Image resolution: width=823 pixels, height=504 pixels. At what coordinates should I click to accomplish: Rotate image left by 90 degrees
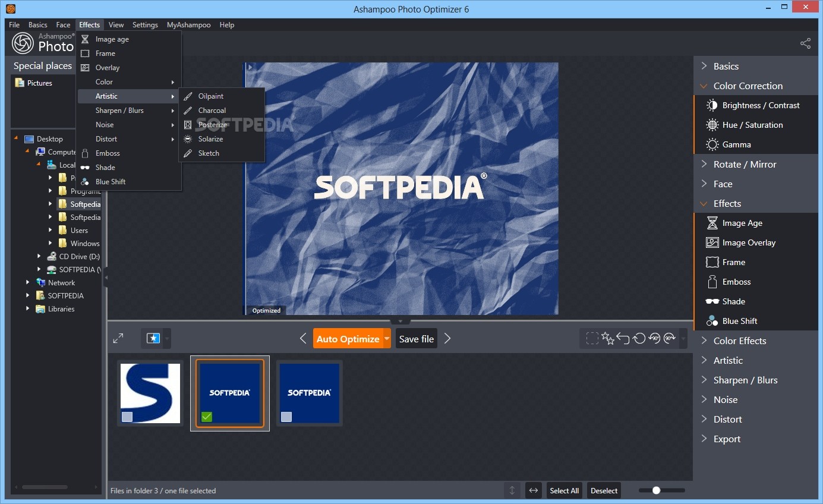[654, 338]
